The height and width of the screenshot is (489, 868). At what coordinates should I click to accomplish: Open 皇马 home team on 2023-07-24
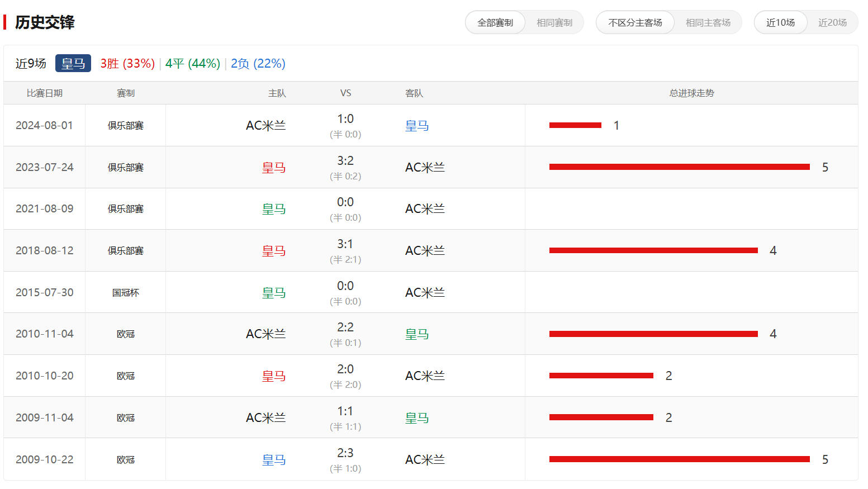pos(274,167)
